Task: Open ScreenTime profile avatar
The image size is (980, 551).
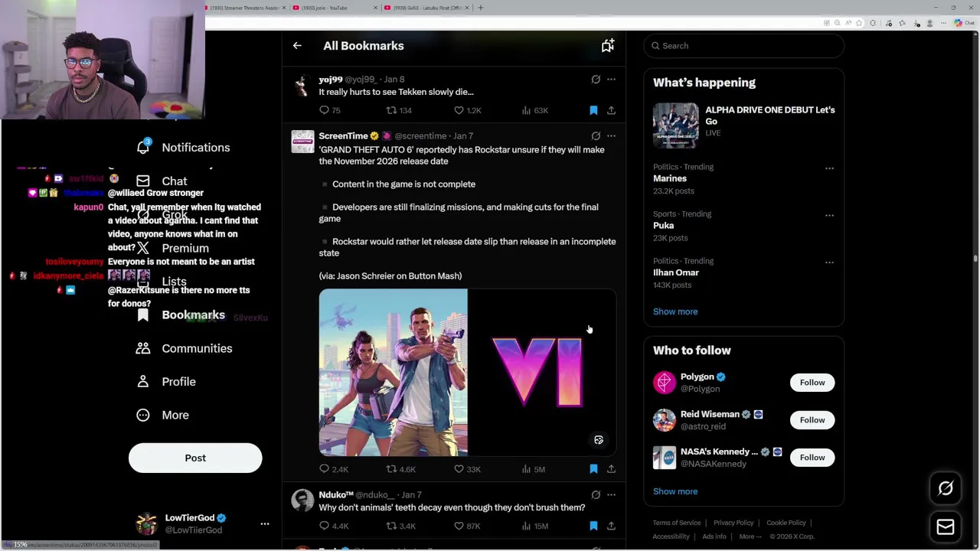Action: click(302, 142)
